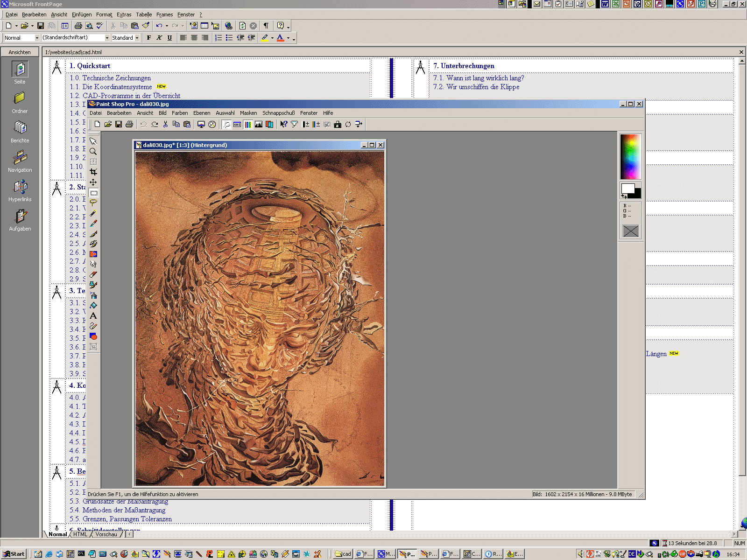Switch to the Vorschau tab

point(106,534)
